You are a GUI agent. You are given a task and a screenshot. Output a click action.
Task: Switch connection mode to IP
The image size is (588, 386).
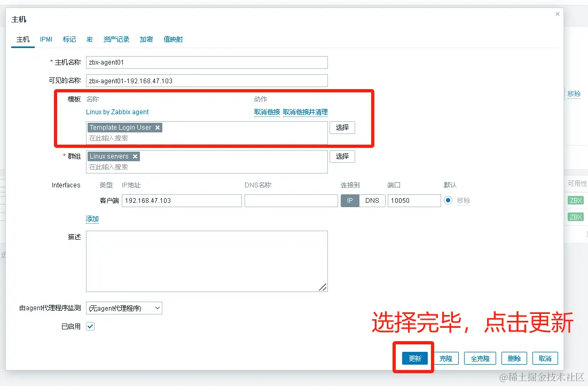point(350,201)
